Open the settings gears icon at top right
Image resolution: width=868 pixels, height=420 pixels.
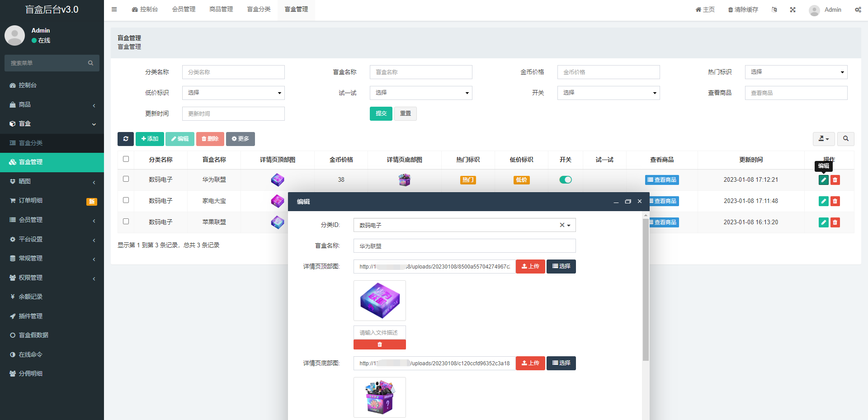pyautogui.click(x=858, y=9)
